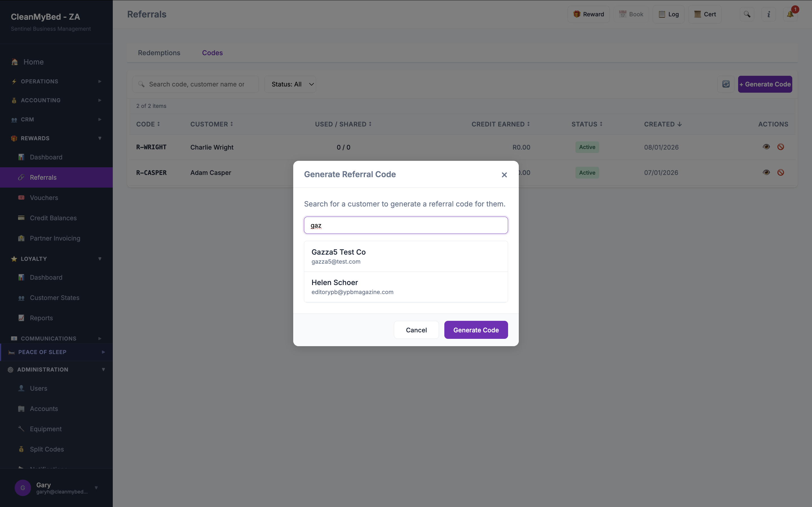This screenshot has height=507, width=812.
Task: Select Helen Schoer from the customer results
Action: tap(405, 287)
